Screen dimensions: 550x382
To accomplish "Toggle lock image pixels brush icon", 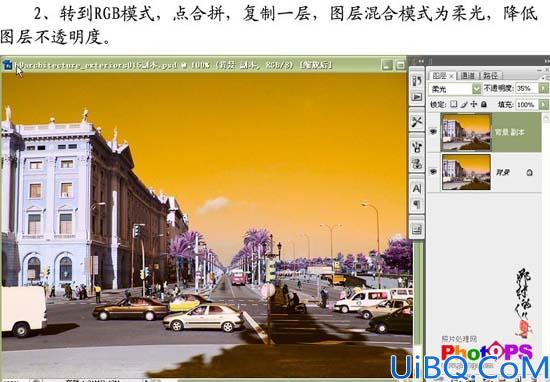I will tap(464, 104).
